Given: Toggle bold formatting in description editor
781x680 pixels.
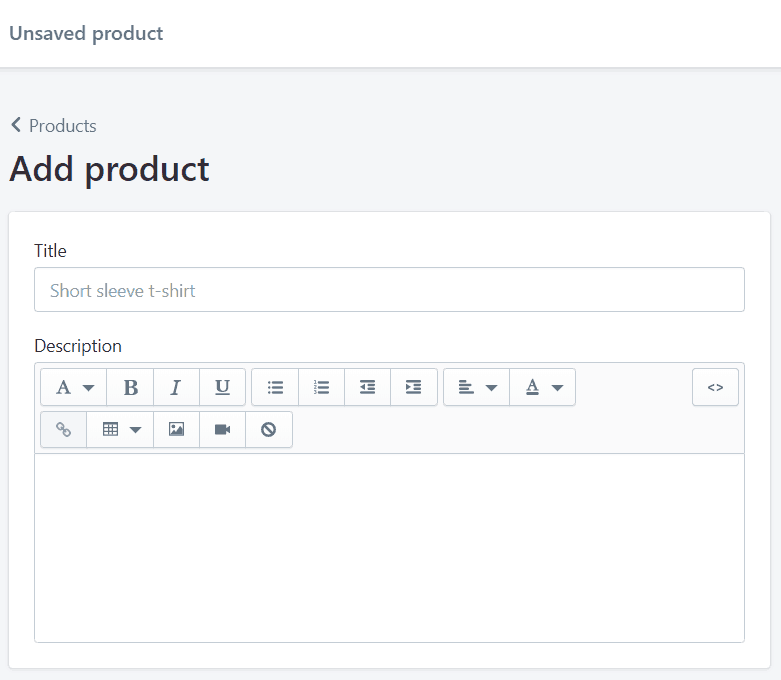Looking at the screenshot, I should [x=130, y=388].
